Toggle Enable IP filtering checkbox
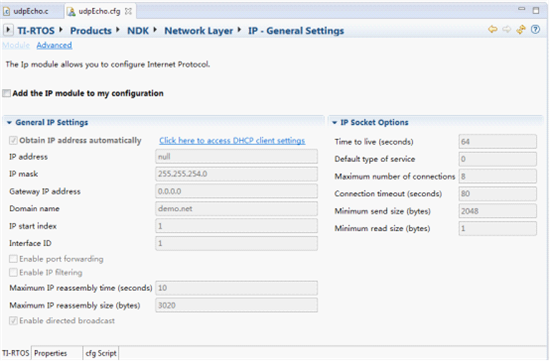The image size is (550, 361). click(x=13, y=272)
